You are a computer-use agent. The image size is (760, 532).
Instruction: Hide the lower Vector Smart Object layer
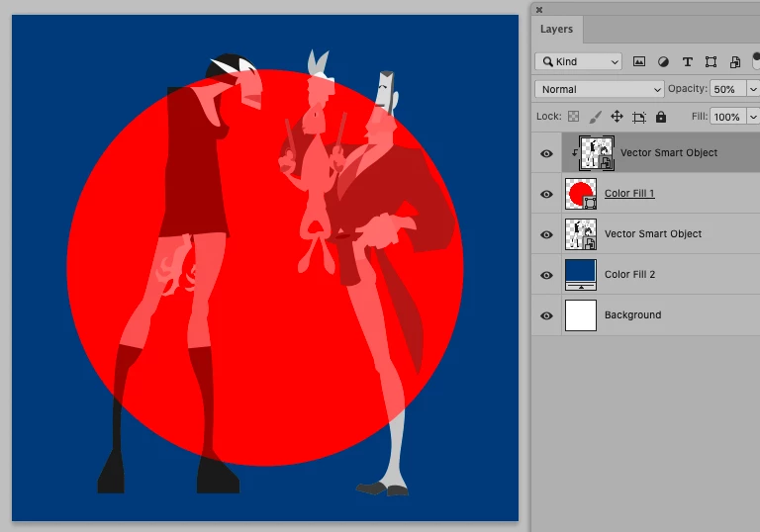[x=546, y=234]
